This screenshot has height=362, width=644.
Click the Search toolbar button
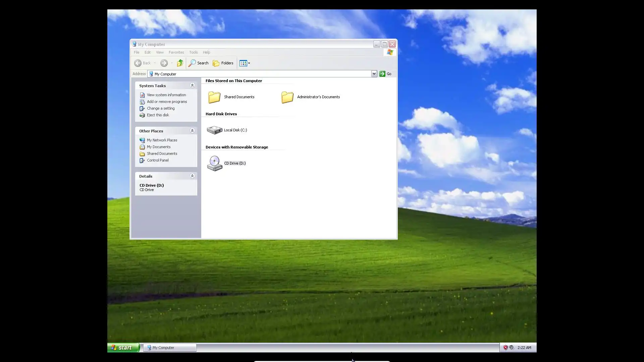point(199,63)
